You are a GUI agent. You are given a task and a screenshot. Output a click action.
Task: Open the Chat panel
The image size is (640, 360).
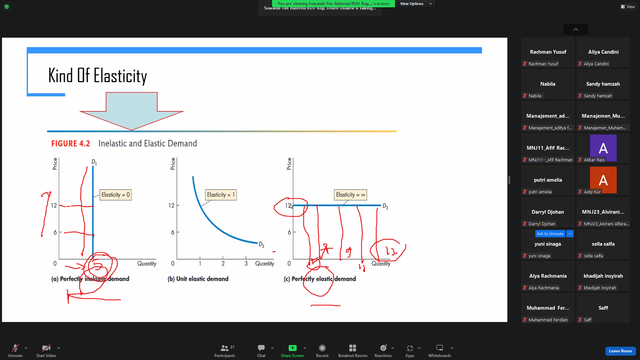click(261, 350)
